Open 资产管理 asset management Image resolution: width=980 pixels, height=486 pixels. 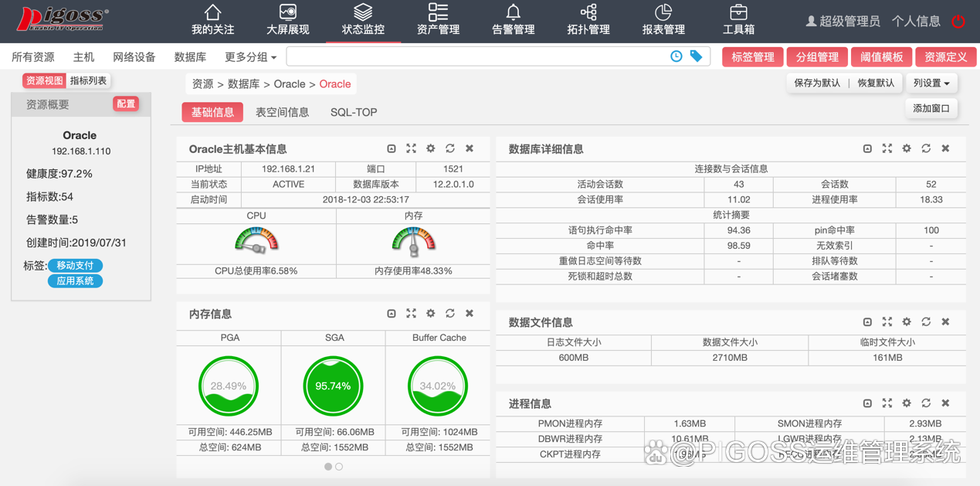[438, 20]
